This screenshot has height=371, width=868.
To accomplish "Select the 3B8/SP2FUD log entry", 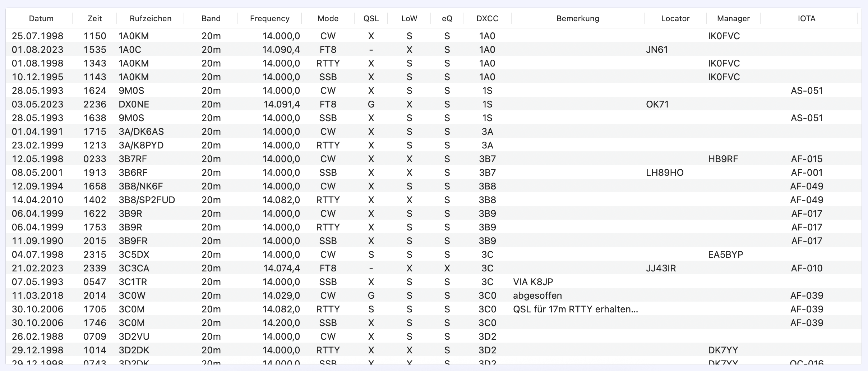I will [147, 200].
